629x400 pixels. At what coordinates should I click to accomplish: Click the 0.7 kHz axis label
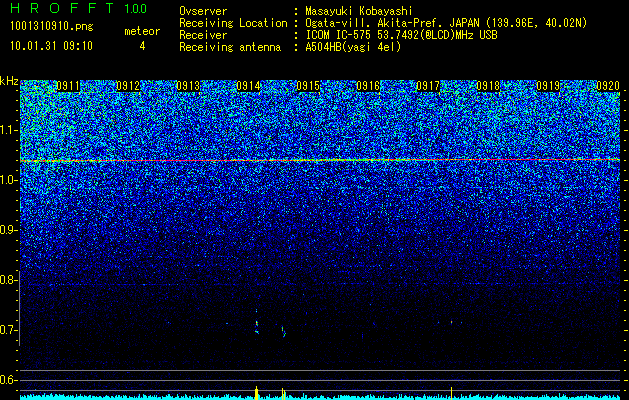[x=8, y=330]
